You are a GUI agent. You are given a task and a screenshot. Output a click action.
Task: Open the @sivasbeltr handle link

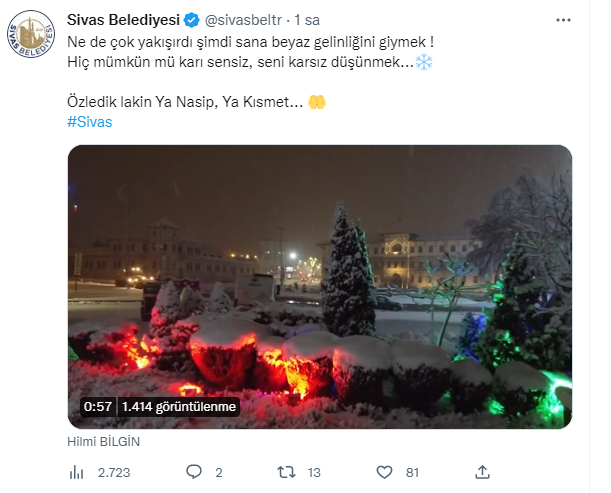(x=243, y=20)
